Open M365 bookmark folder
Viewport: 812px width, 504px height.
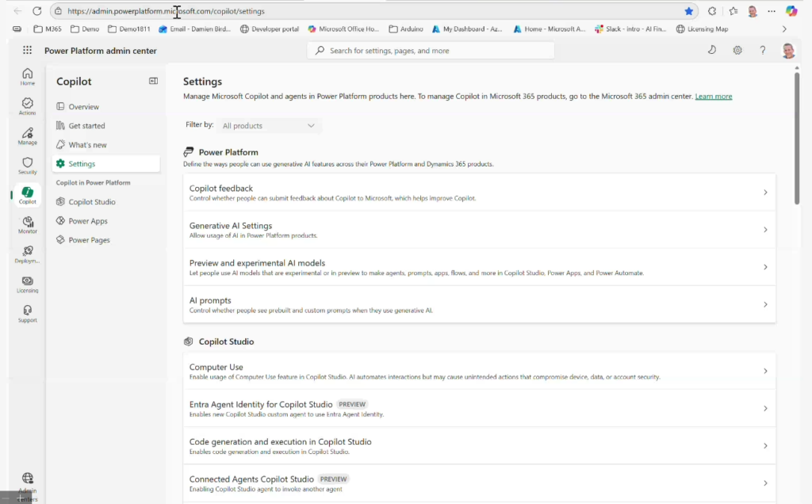click(x=48, y=29)
